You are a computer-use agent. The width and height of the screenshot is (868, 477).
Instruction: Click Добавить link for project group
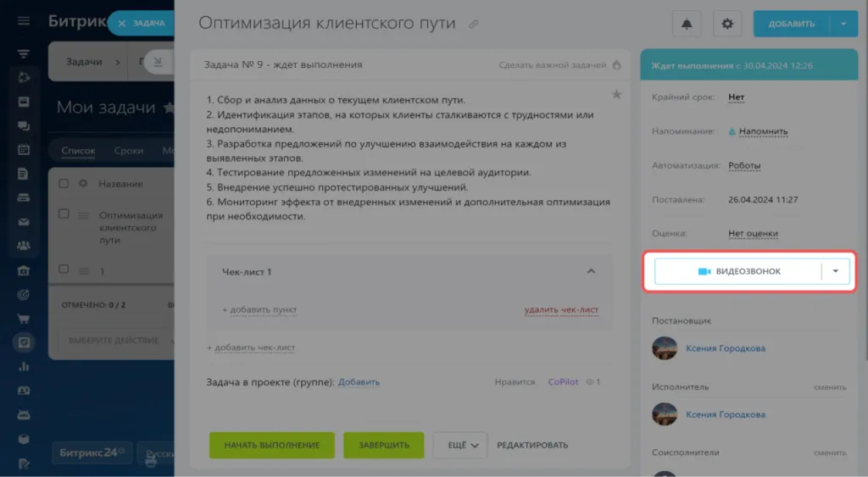pos(359,382)
